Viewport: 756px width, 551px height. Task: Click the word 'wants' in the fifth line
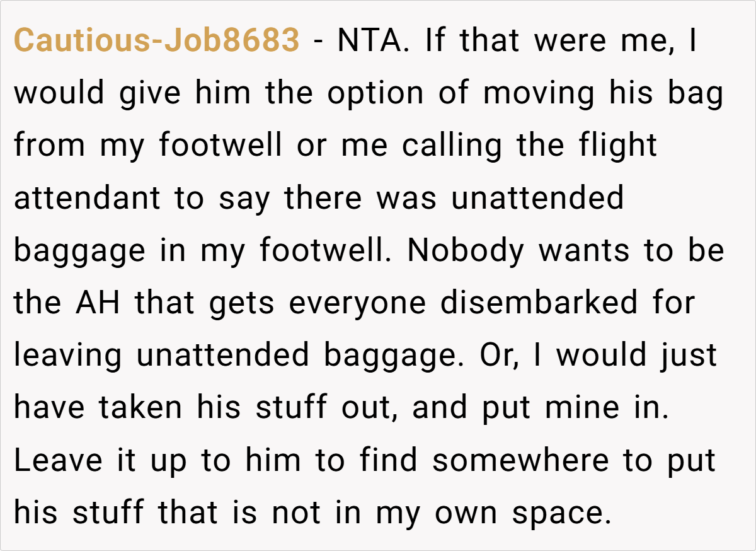pos(582,252)
